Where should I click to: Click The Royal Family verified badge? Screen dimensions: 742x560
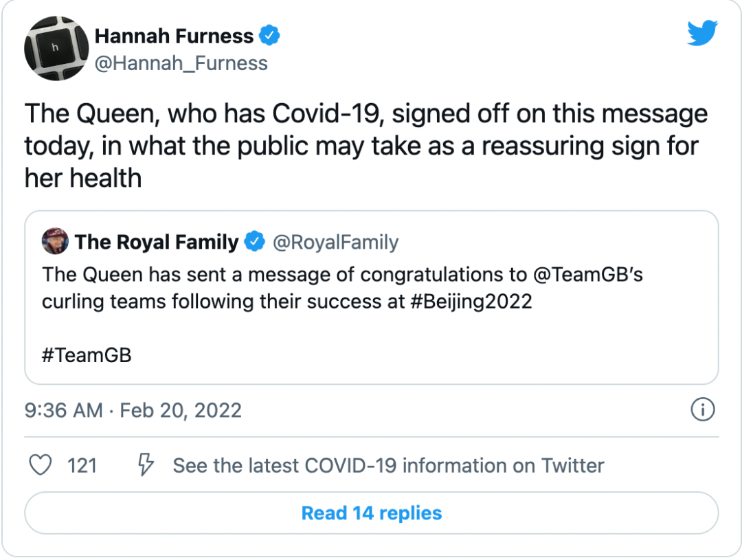255,242
